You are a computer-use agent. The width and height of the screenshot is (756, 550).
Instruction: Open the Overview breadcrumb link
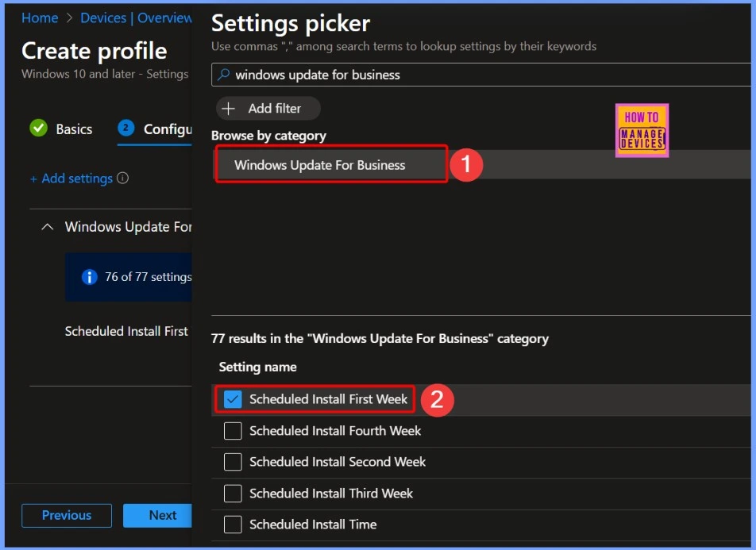tap(164, 17)
